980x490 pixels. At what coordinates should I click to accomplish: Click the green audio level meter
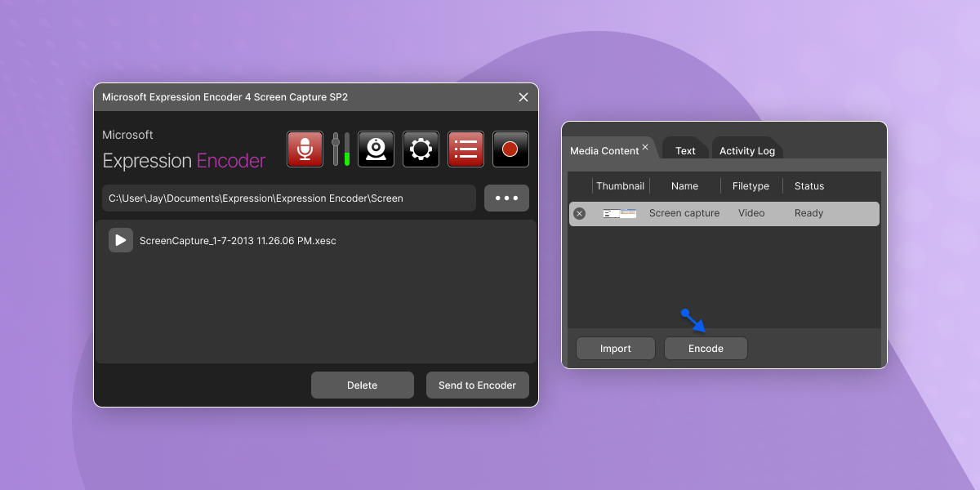tap(347, 149)
